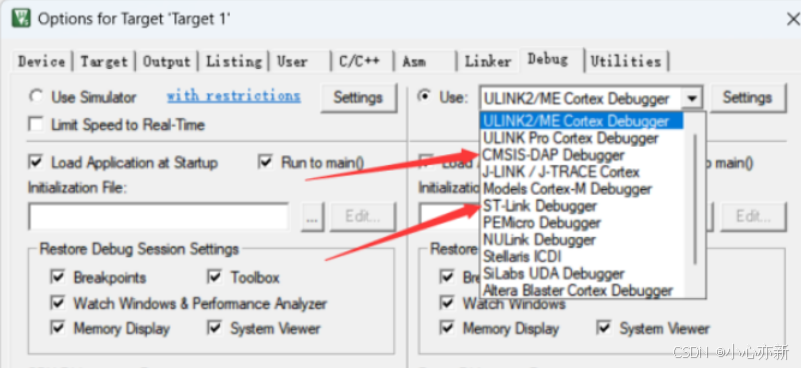This screenshot has width=801, height=368.
Task: Select ST-Link Debugger from the list
Action: (582, 206)
